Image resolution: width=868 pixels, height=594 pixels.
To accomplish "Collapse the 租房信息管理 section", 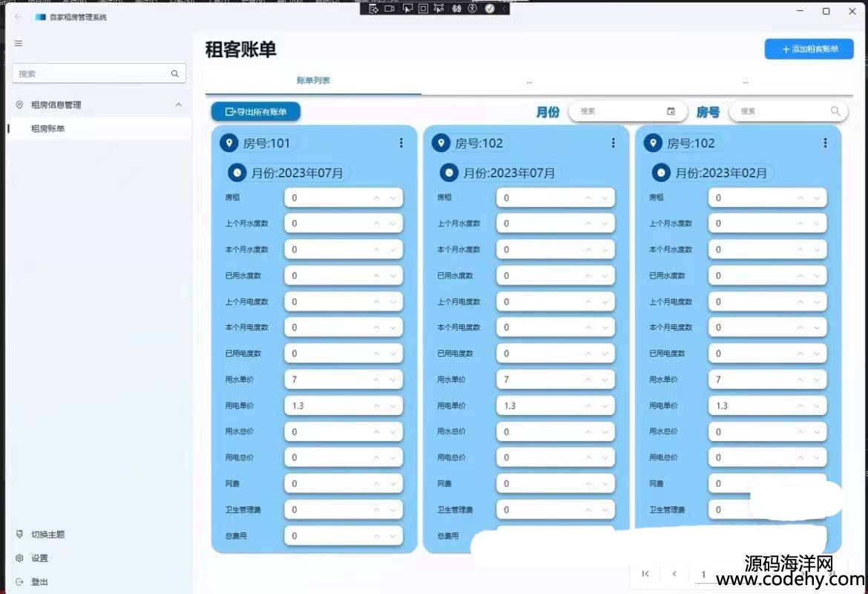I will 178,105.
